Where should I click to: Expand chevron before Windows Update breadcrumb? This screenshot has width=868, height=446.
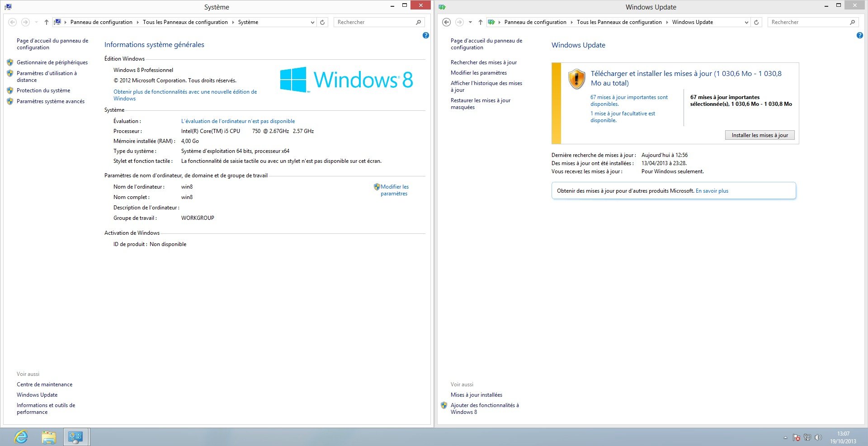[x=667, y=22]
